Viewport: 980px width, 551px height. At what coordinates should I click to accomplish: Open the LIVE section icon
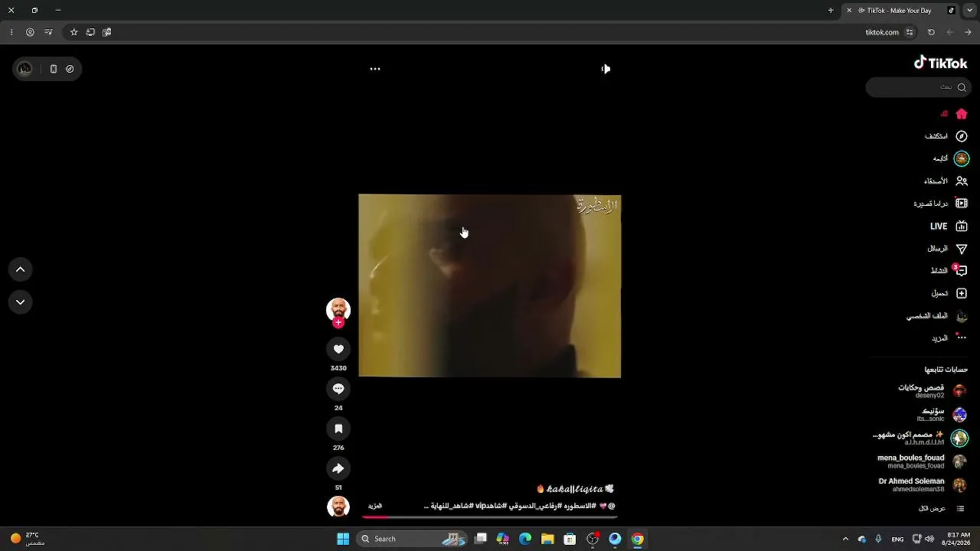(x=962, y=227)
